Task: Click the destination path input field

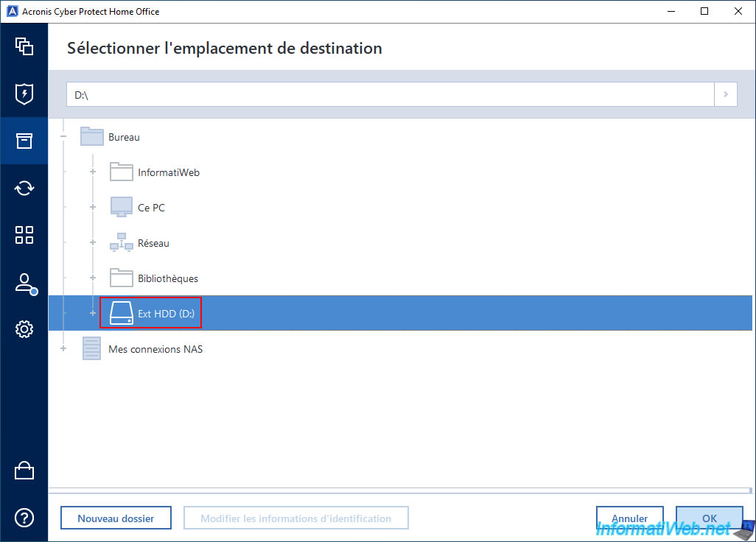Action: point(391,94)
